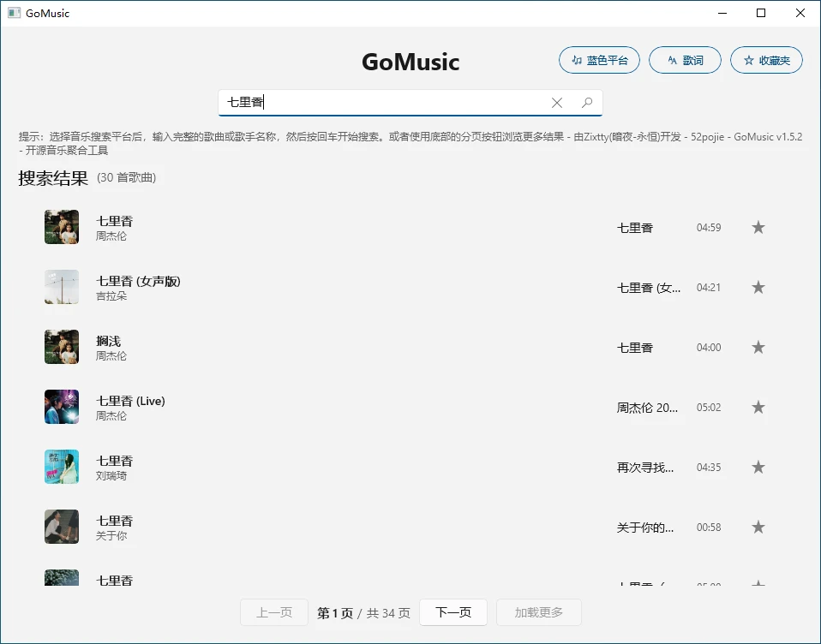This screenshot has height=644, width=821.
Task: Click the GoMusic app icon in title bar
Action: click(14, 13)
